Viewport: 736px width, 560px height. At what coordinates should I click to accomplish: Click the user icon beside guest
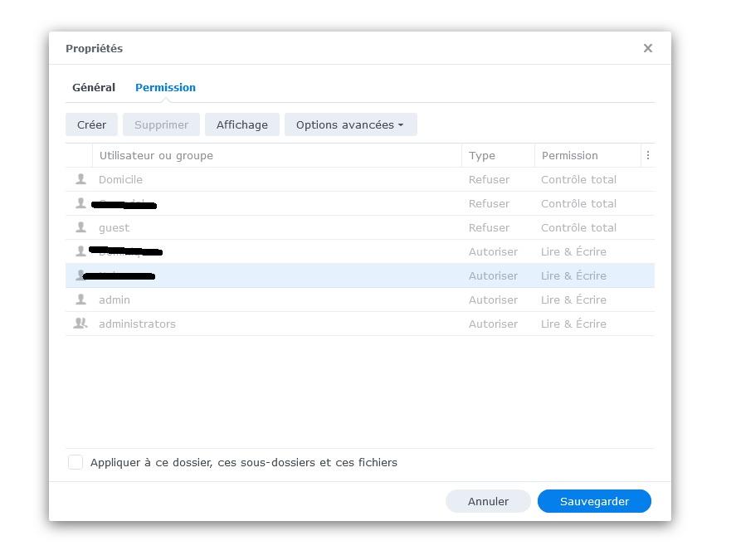click(x=80, y=227)
